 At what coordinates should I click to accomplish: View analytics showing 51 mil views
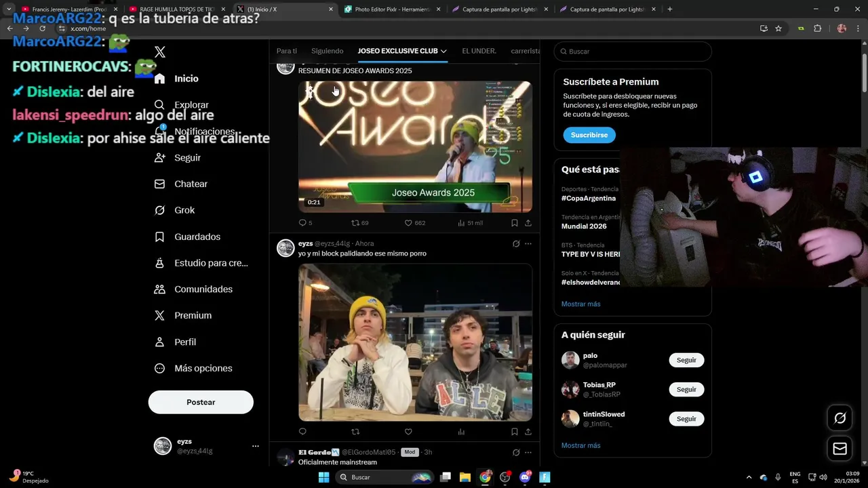click(470, 222)
